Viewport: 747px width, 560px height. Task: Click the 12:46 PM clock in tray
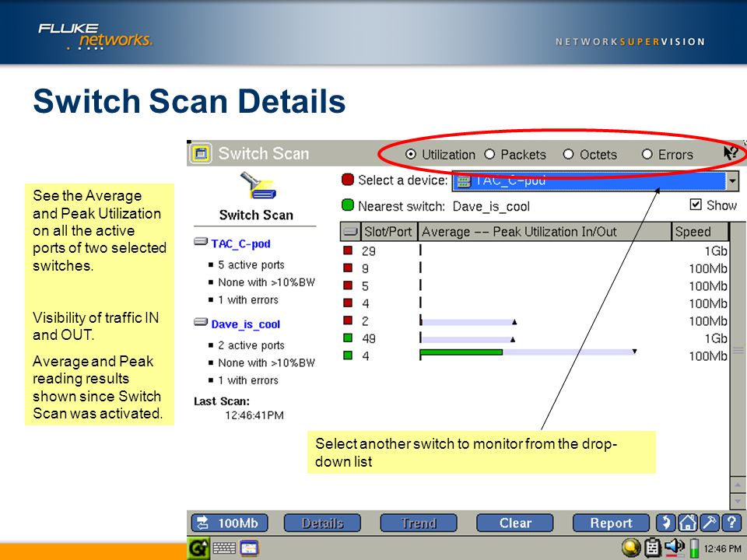coord(722,548)
